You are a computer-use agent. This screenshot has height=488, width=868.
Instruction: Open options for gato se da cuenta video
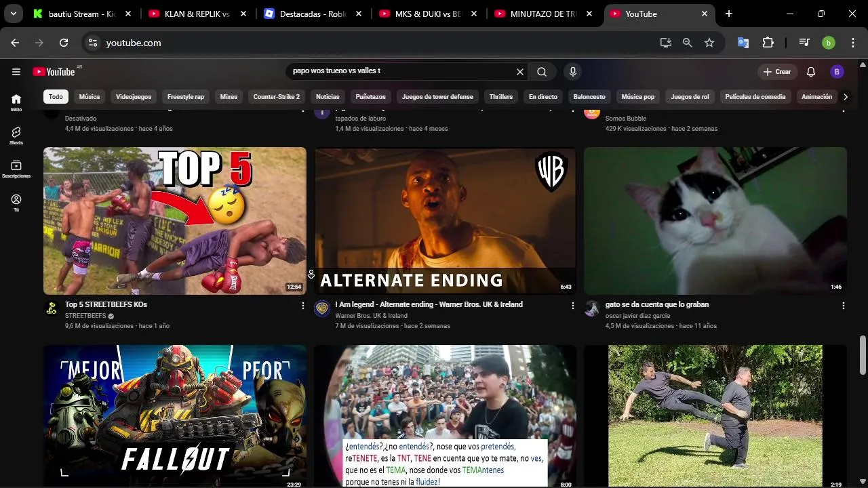(844, 306)
